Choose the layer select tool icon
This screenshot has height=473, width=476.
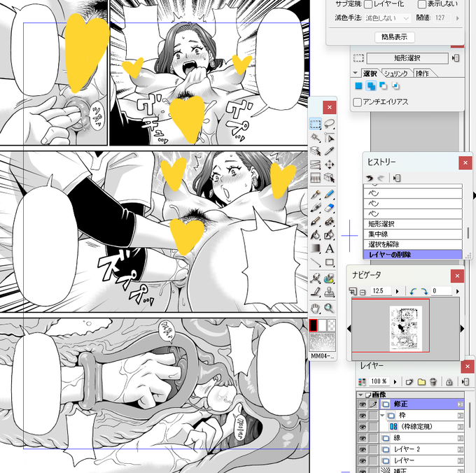[x=316, y=151]
